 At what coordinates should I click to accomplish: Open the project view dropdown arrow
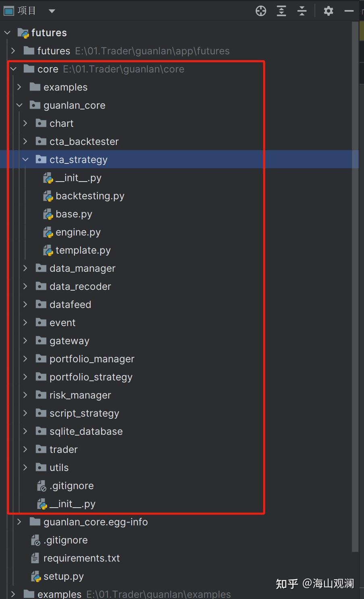tap(52, 11)
